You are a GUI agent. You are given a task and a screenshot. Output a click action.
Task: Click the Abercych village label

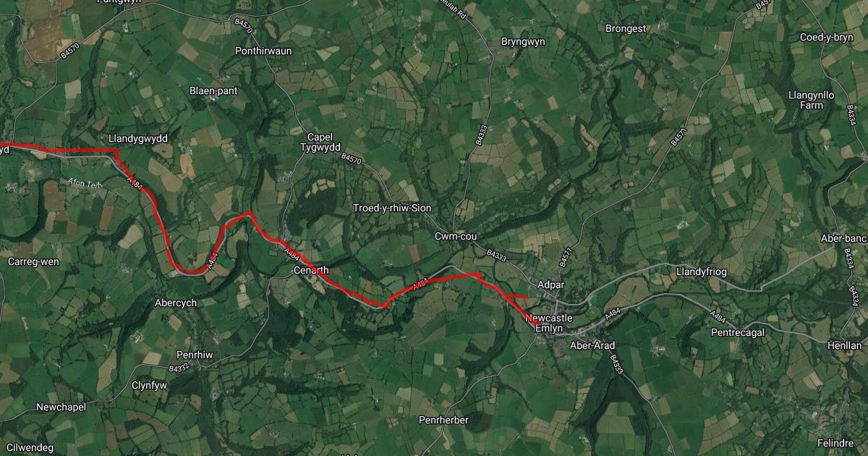[176, 303]
